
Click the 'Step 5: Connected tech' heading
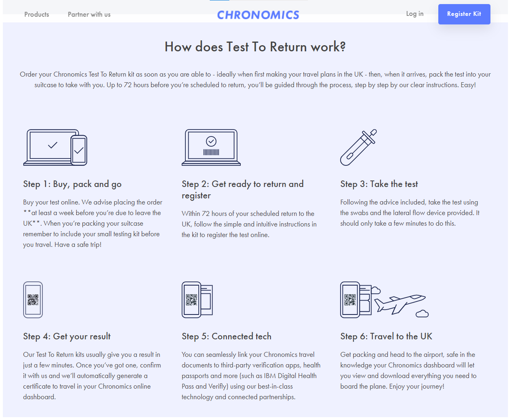point(226,336)
